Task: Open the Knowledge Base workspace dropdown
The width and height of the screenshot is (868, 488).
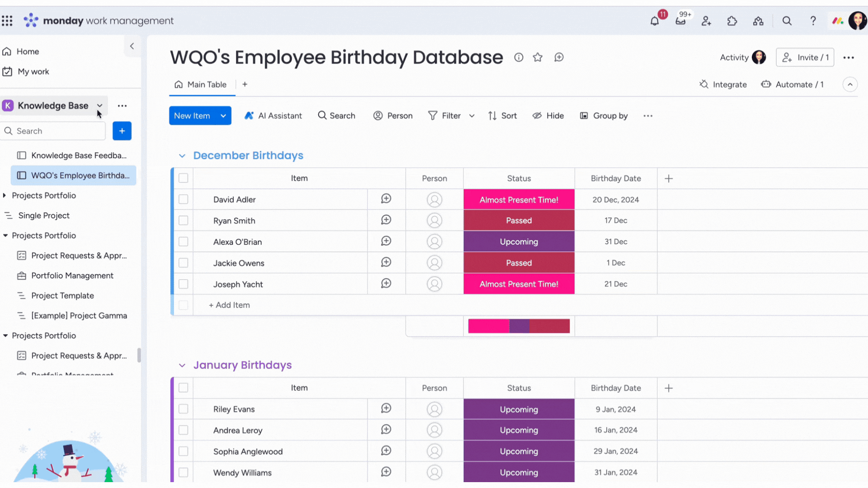Action: (99, 106)
